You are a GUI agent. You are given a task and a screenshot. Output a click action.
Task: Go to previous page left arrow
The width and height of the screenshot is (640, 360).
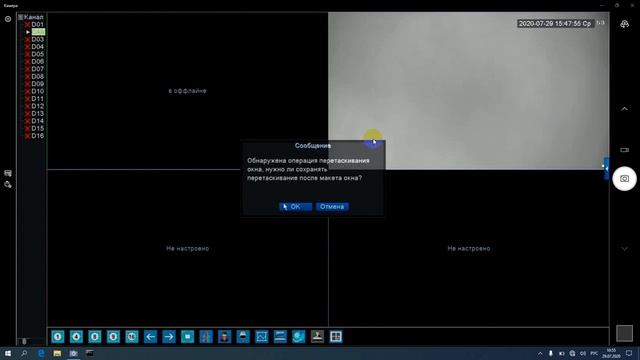(x=150, y=337)
